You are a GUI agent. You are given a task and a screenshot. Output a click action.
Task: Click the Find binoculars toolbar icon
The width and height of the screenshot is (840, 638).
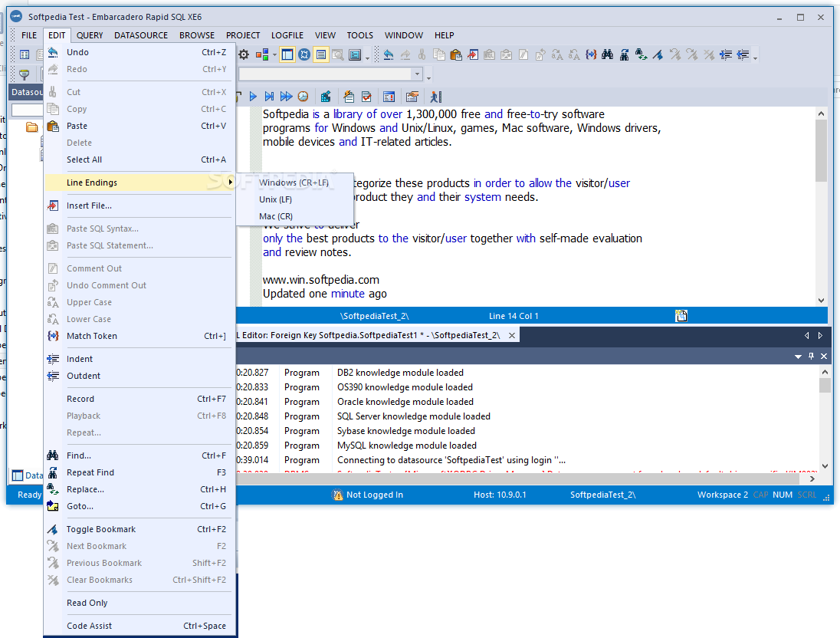point(608,54)
